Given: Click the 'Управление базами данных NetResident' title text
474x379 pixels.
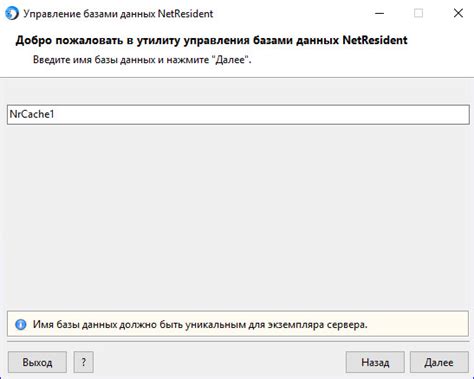Looking at the screenshot, I should pyautogui.click(x=118, y=14).
